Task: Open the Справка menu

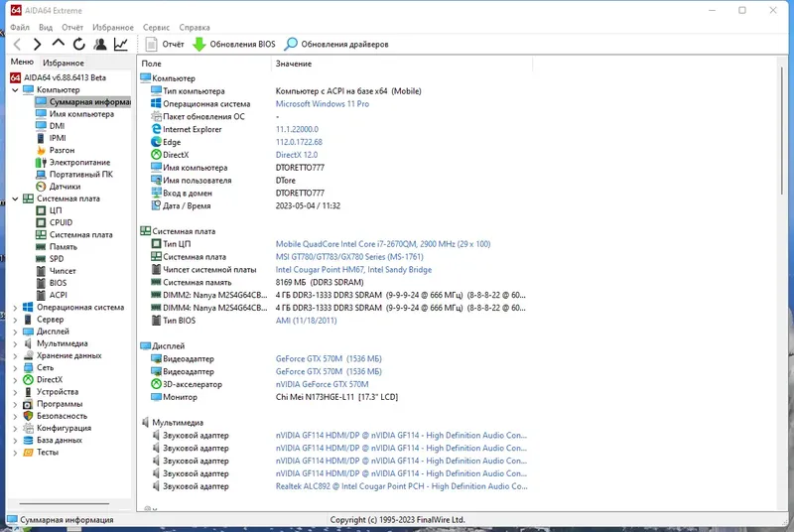Action: click(195, 28)
